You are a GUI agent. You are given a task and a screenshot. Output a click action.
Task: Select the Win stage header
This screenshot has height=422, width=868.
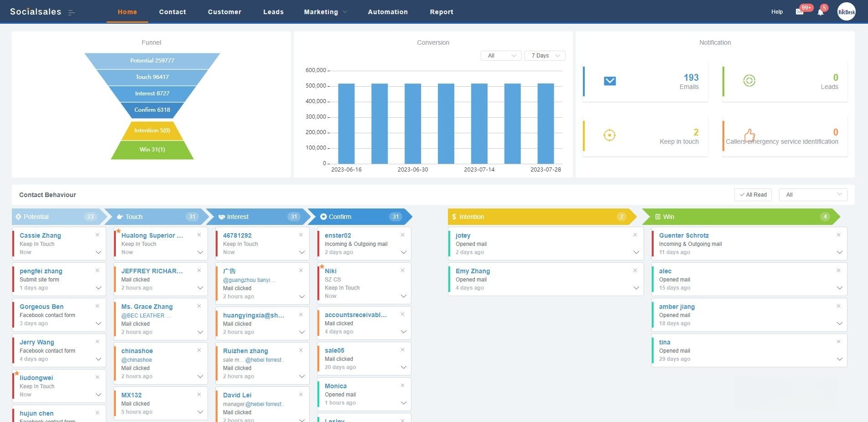tap(741, 217)
